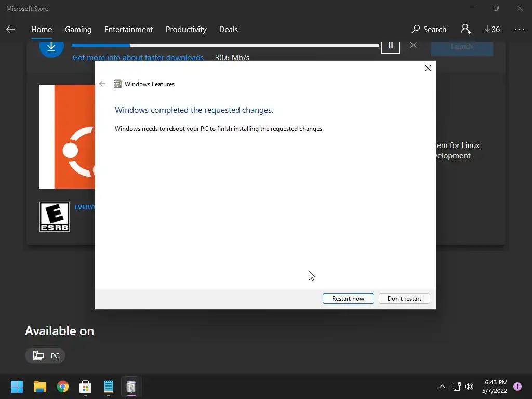532x399 pixels.
Task: Open the network status tray icon
Action: coord(456,387)
